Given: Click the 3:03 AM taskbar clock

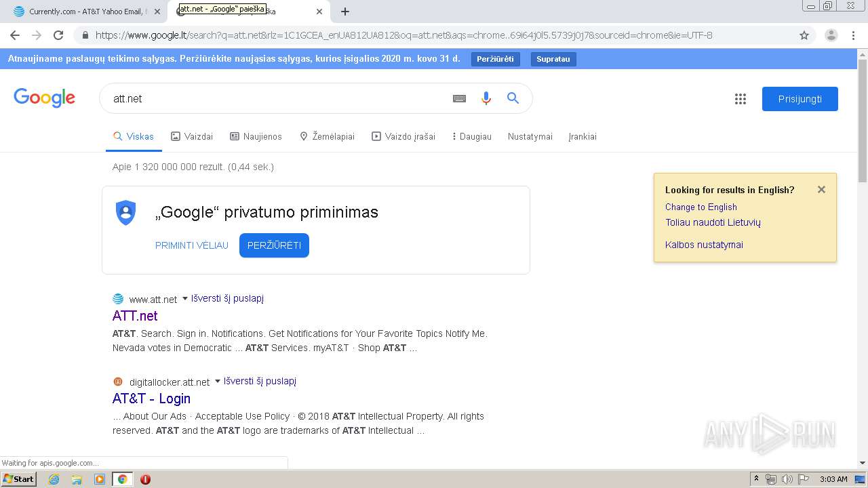Looking at the screenshot, I should pyautogui.click(x=833, y=479).
